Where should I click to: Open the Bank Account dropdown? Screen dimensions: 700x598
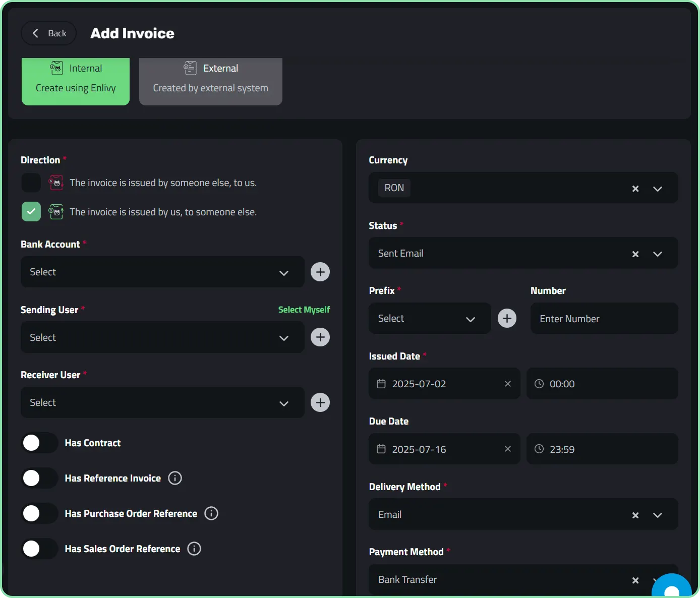pyautogui.click(x=162, y=272)
